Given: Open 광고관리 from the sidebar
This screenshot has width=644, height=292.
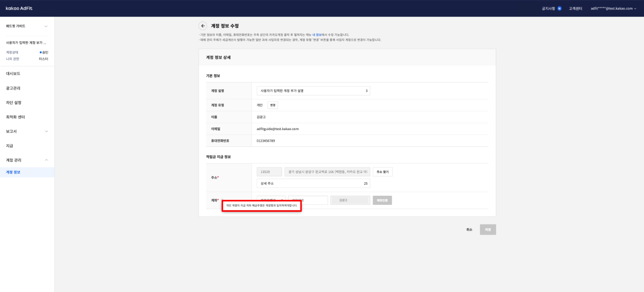Looking at the screenshot, I should (13, 88).
